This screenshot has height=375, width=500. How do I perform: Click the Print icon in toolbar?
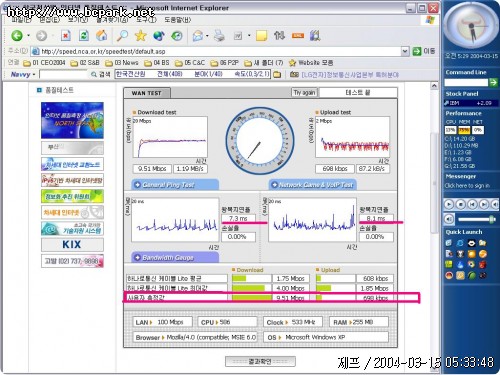[219, 35]
